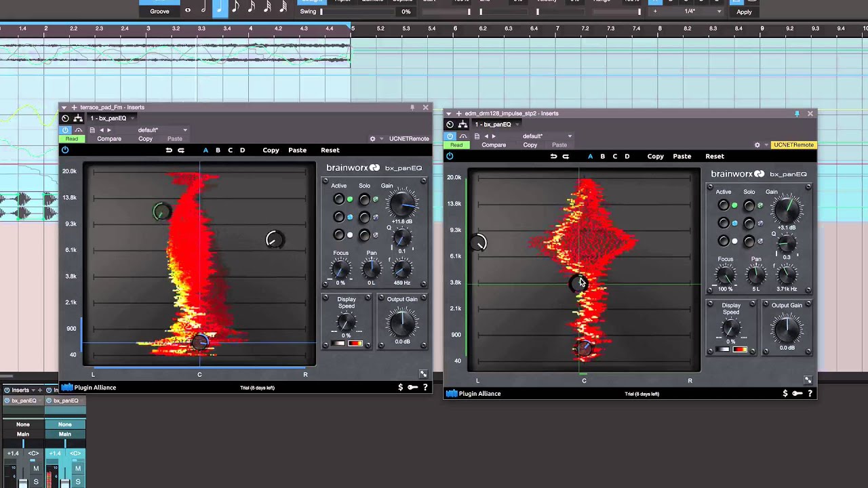Click preset file icon in terrace_pad_Fm window
868x488 pixels.
coord(92,130)
